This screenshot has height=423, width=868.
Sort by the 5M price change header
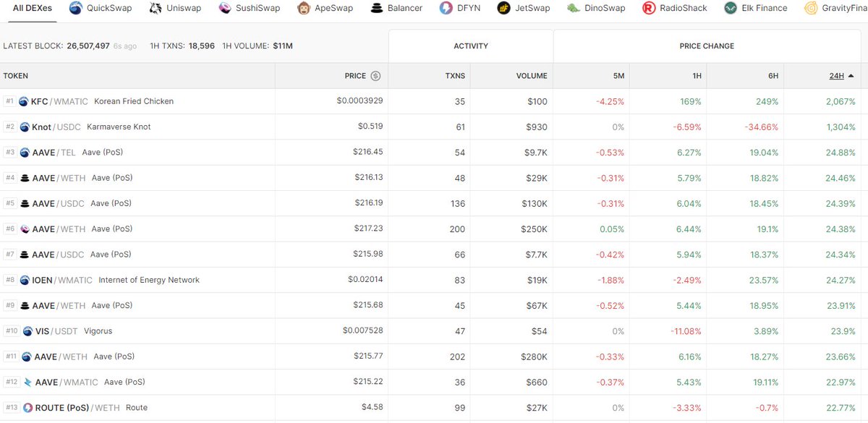tap(618, 76)
